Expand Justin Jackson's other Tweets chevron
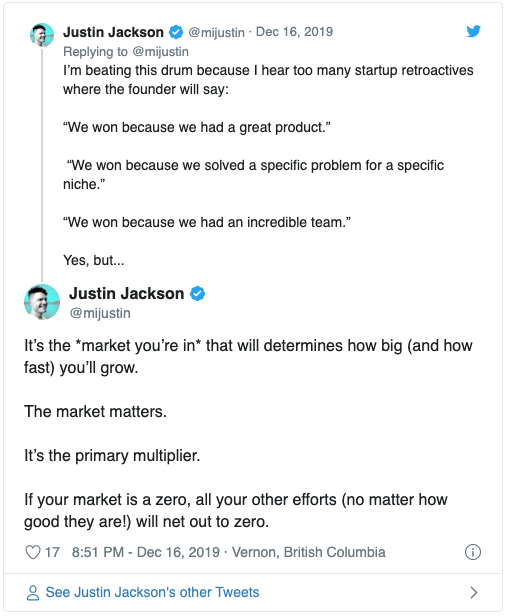The image size is (507, 616). (x=474, y=592)
